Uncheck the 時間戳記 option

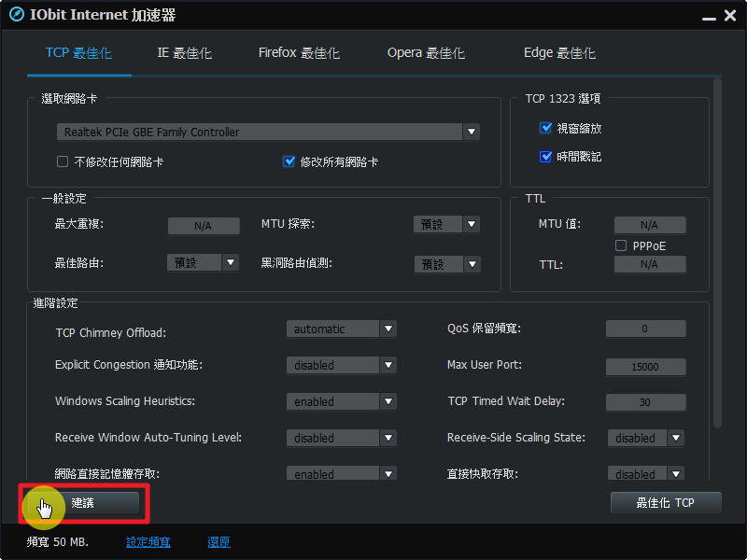coord(546,157)
